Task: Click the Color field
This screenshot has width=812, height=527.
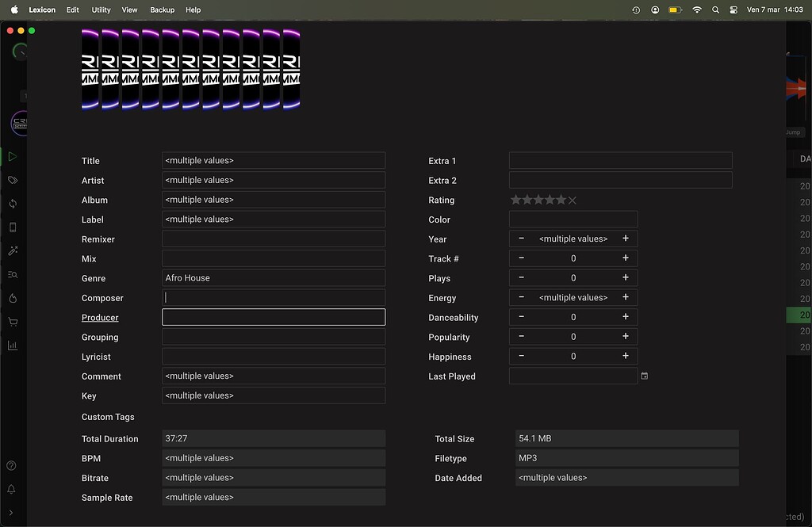Action: tap(573, 220)
